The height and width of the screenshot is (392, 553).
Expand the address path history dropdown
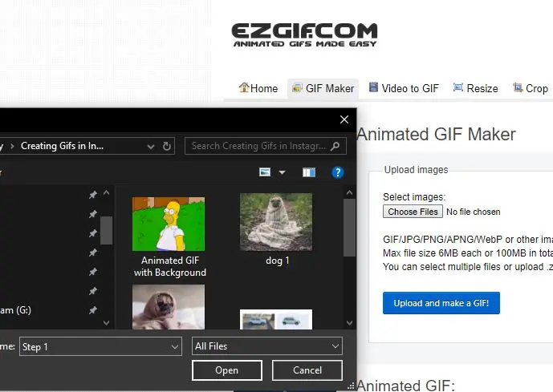coord(150,146)
